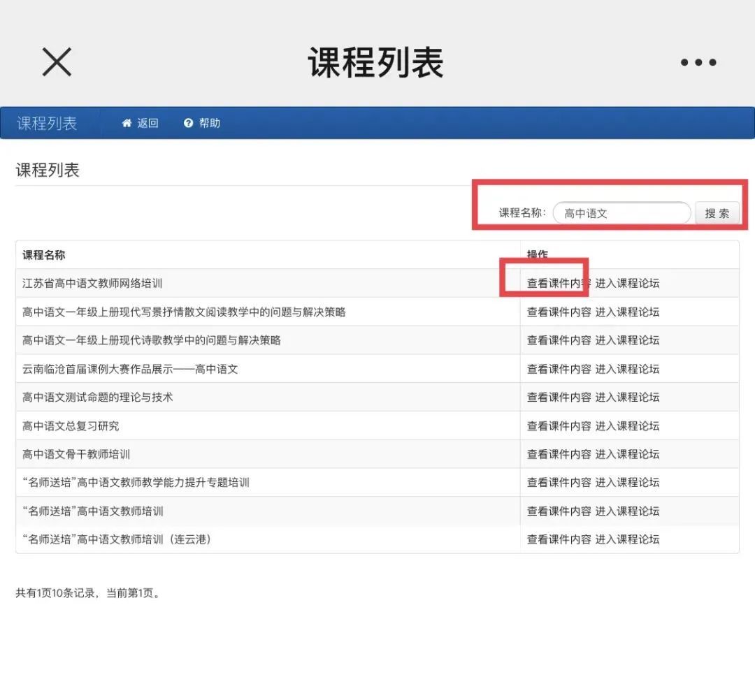Image resolution: width=755 pixels, height=700 pixels.
Task: Click the 搜索 search button
Action: (719, 213)
